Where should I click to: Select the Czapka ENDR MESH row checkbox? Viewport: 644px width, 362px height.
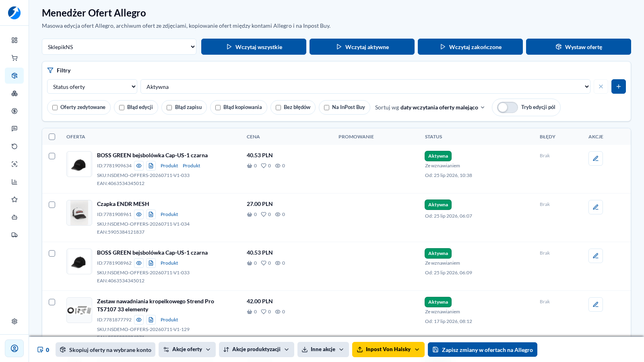(x=52, y=205)
